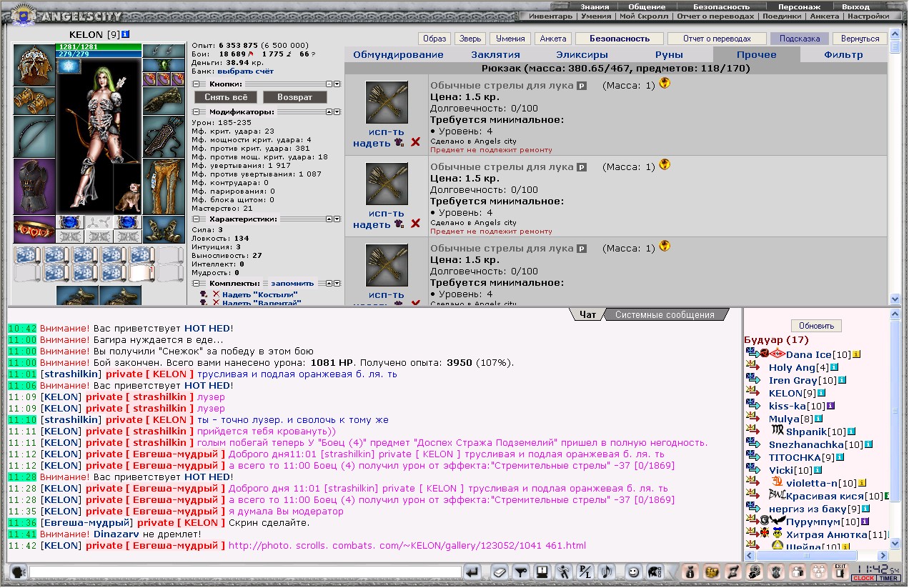Click private message arrow beside Vicki

[x=752, y=470]
